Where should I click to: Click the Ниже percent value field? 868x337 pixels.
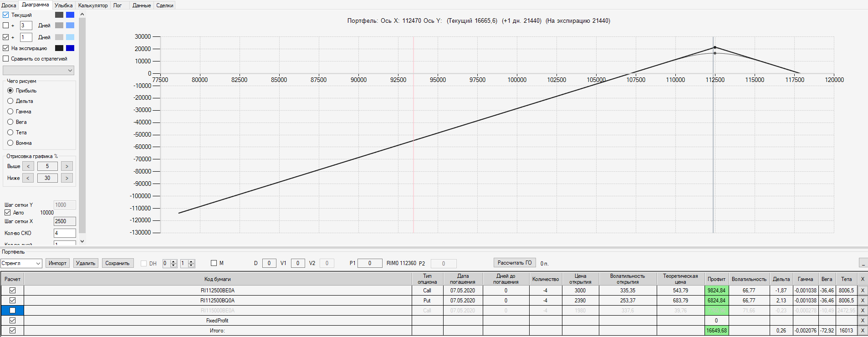[x=47, y=178]
